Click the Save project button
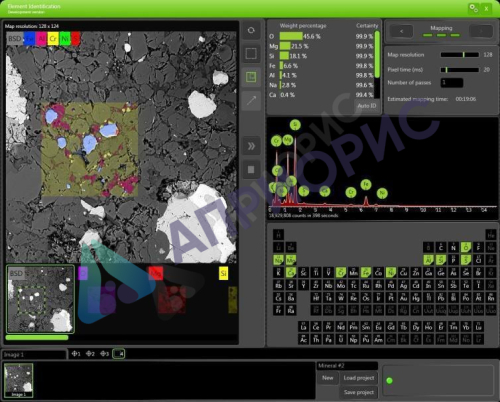Screen dimensions: 500x402 (x=359, y=392)
